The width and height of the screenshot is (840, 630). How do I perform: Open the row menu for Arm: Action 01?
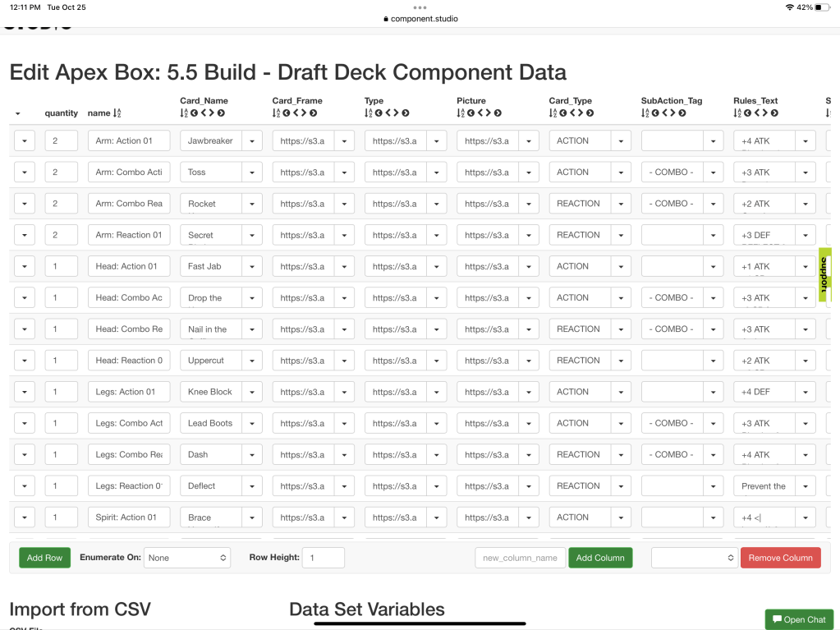click(25, 141)
